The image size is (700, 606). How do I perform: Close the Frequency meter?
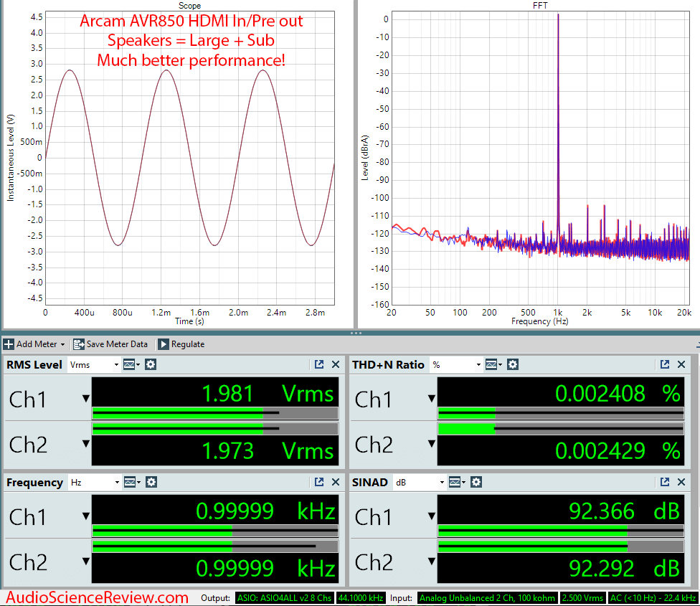pyautogui.click(x=336, y=482)
